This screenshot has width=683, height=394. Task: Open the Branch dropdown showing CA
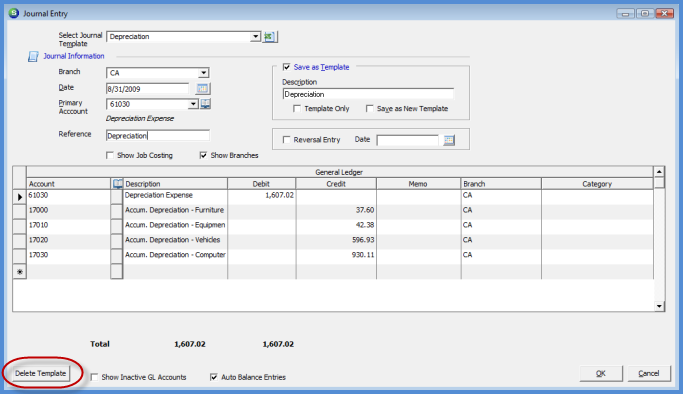(203, 73)
